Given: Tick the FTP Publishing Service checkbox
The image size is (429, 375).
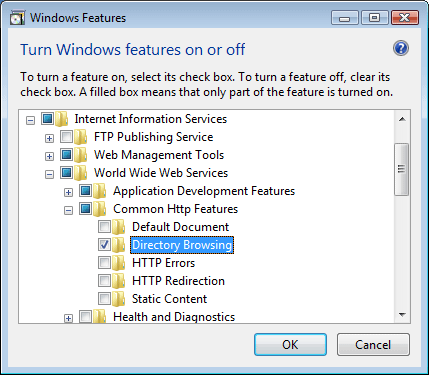Looking at the screenshot, I should [66, 137].
